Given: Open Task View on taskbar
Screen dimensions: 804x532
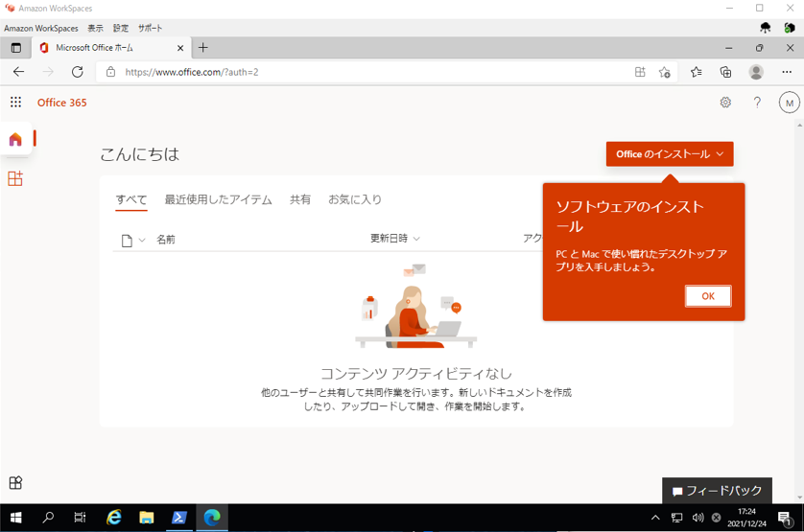Looking at the screenshot, I should tap(80, 518).
